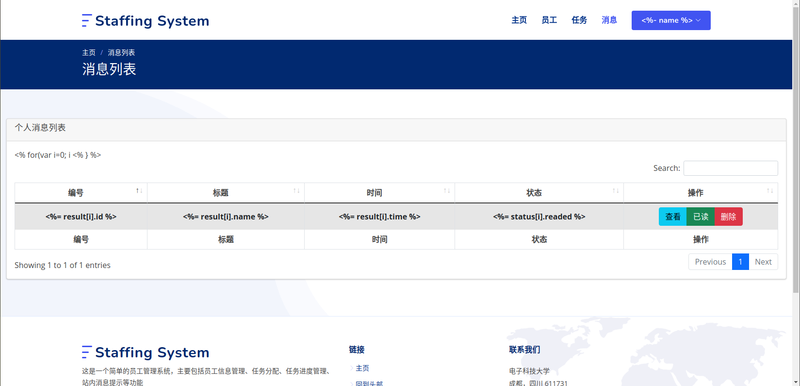
Task: Select the 消息 navigation item
Action: tap(609, 20)
